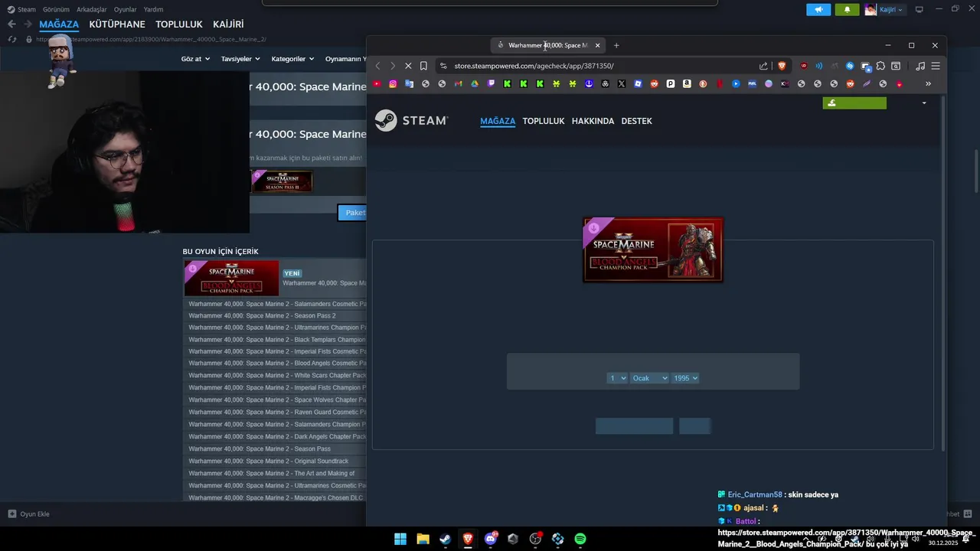
Task: Open the Amazon bookmark
Action: (687, 84)
